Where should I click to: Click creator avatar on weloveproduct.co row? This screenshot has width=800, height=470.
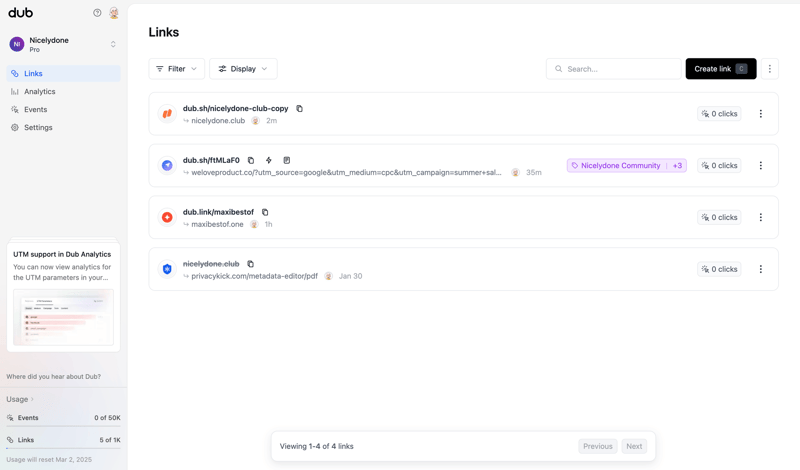coord(515,172)
